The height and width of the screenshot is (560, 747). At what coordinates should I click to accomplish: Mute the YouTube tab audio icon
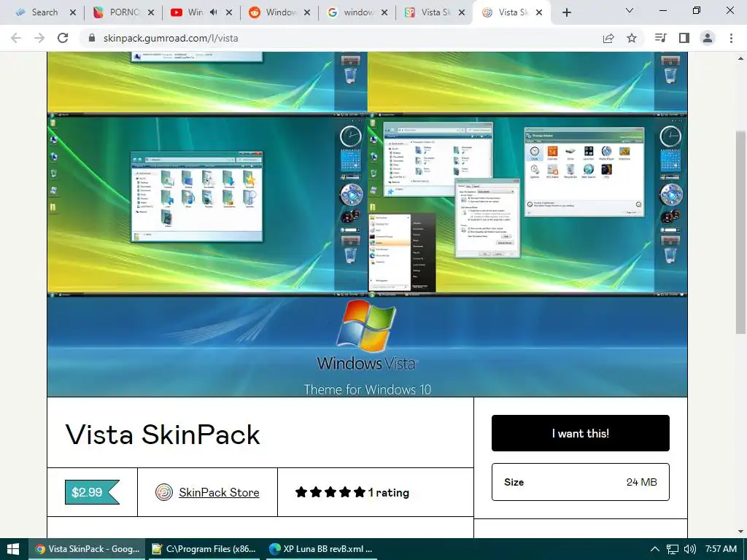(214, 12)
